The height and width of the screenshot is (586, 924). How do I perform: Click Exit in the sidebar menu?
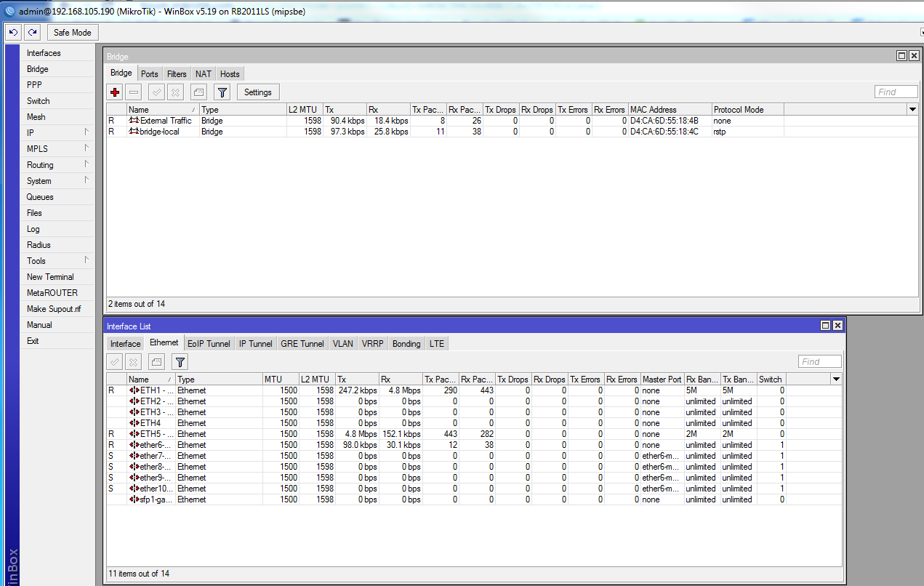(57, 341)
